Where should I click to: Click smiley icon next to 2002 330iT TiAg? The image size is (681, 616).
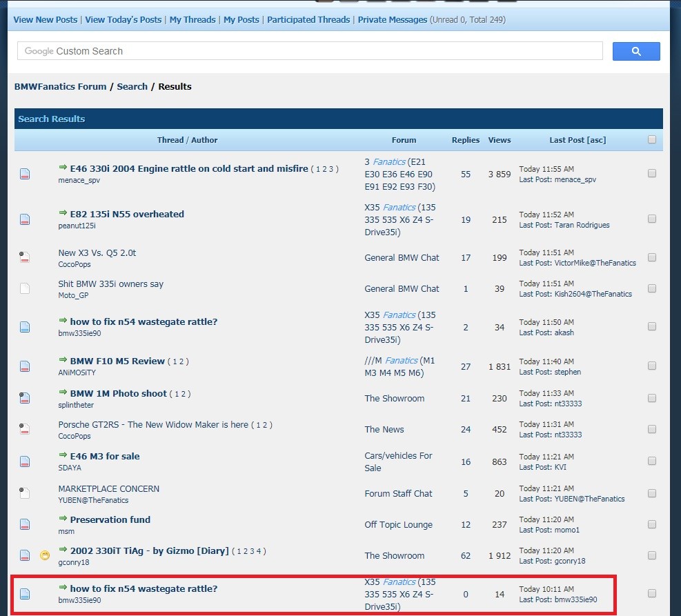point(45,555)
